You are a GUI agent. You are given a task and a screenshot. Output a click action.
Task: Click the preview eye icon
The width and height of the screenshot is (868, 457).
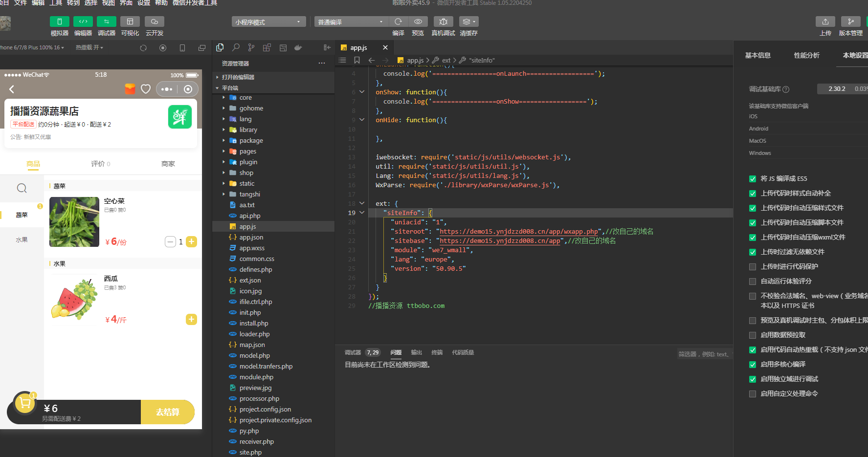click(418, 22)
